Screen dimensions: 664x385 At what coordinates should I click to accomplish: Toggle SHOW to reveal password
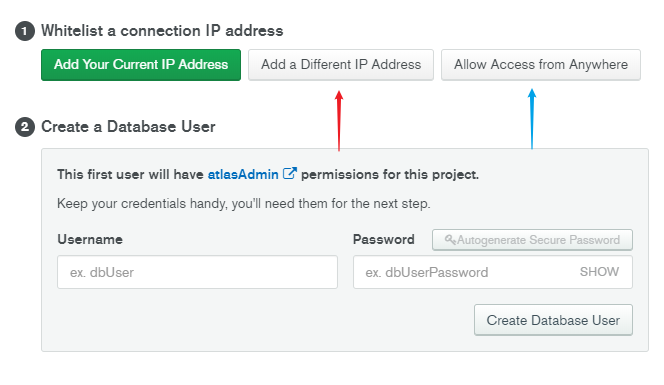click(599, 272)
